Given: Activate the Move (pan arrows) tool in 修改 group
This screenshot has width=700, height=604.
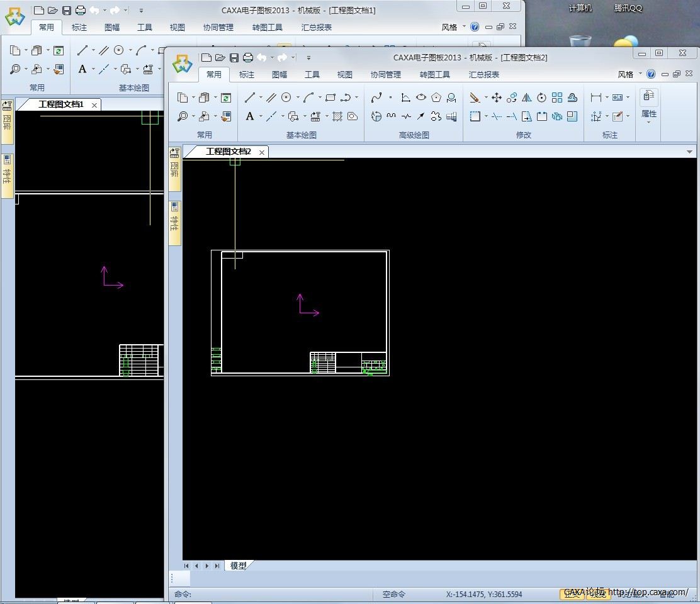Looking at the screenshot, I should tap(497, 98).
